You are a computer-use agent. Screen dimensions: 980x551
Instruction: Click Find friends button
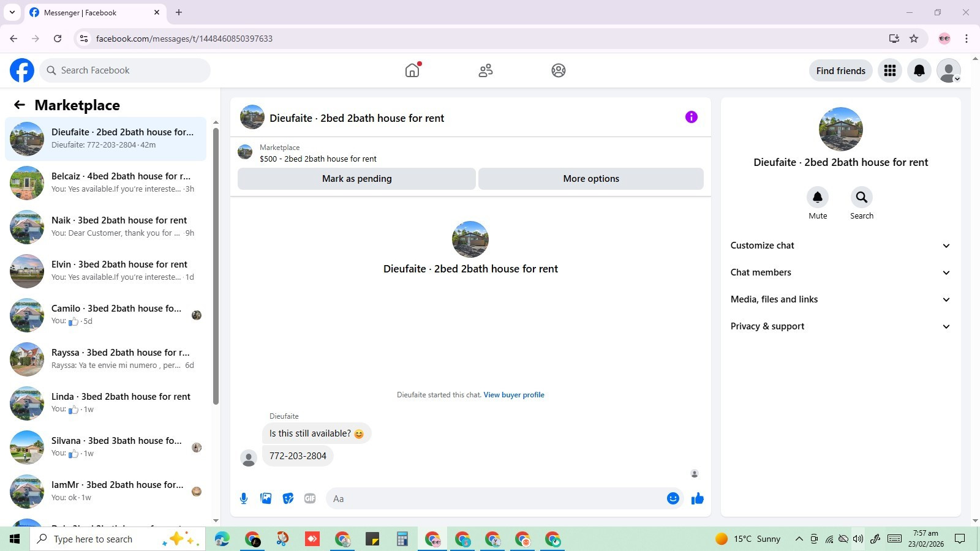click(x=841, y=70)
